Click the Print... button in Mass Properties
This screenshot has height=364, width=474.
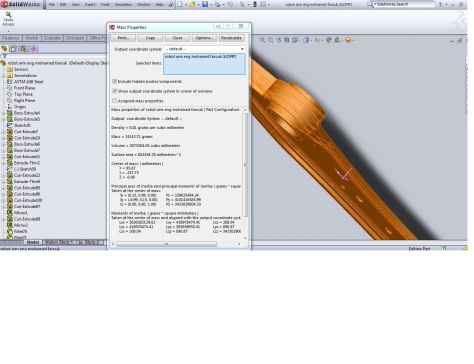[123, 38]
